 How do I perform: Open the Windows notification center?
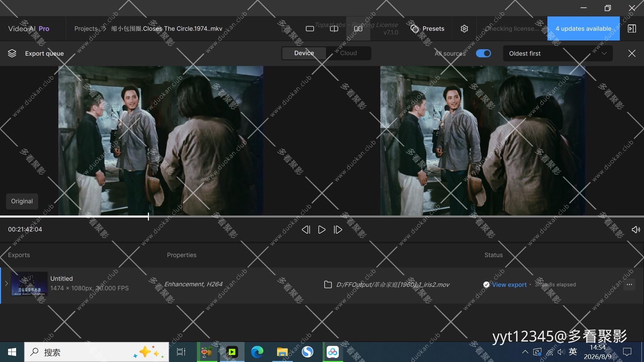tap(627, 352)
